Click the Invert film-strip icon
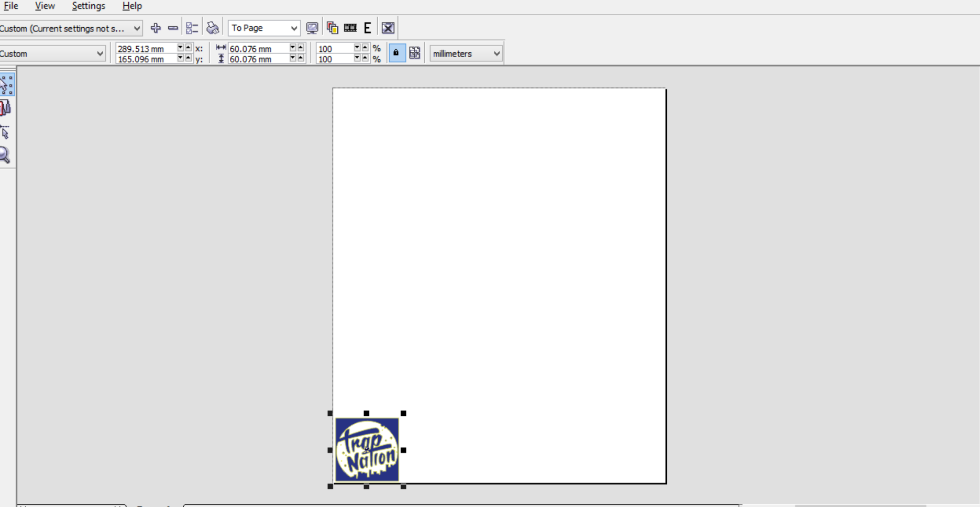 click(350, 28)
